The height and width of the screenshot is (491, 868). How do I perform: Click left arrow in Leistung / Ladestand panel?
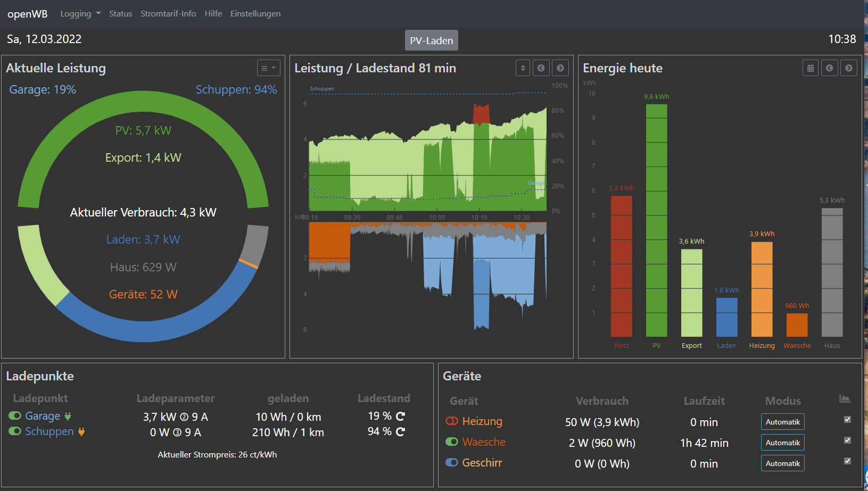tap(541, 68)
